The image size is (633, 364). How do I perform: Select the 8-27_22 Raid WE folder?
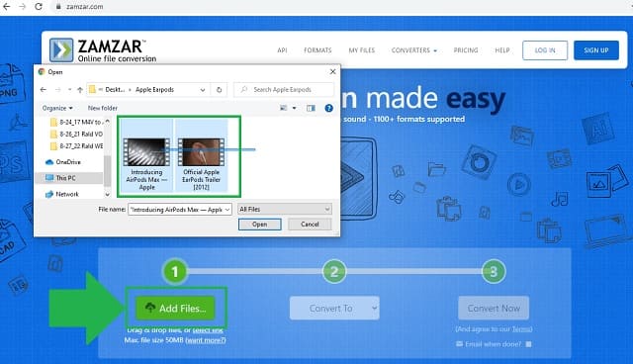tap(76, 146)
